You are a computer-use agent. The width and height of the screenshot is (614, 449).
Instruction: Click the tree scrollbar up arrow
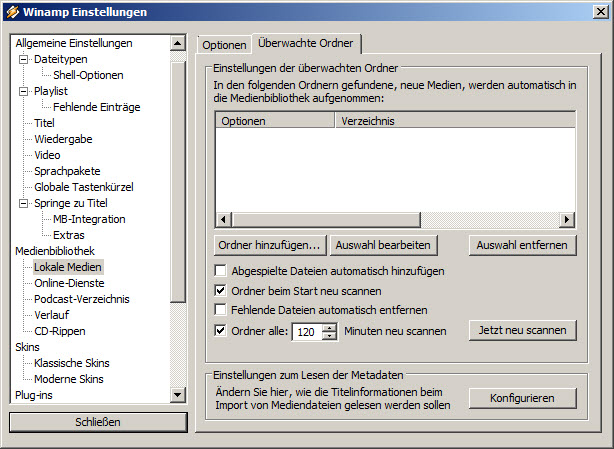pos(178,43)
